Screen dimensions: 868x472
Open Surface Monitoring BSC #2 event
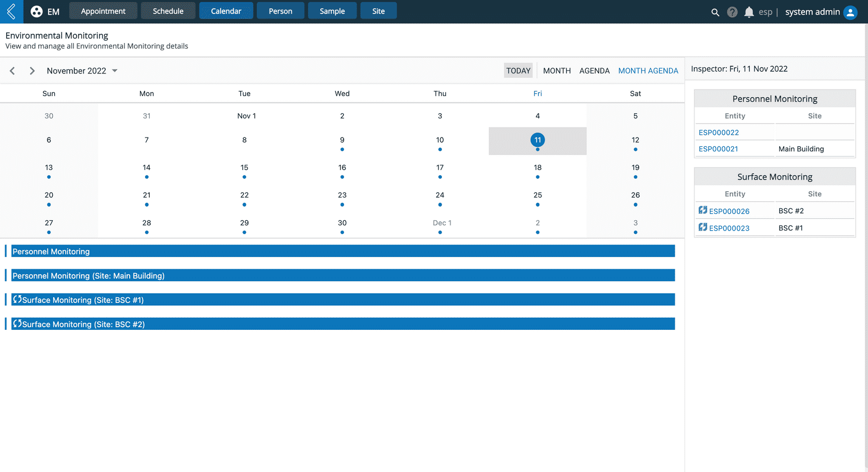(343, 324)
